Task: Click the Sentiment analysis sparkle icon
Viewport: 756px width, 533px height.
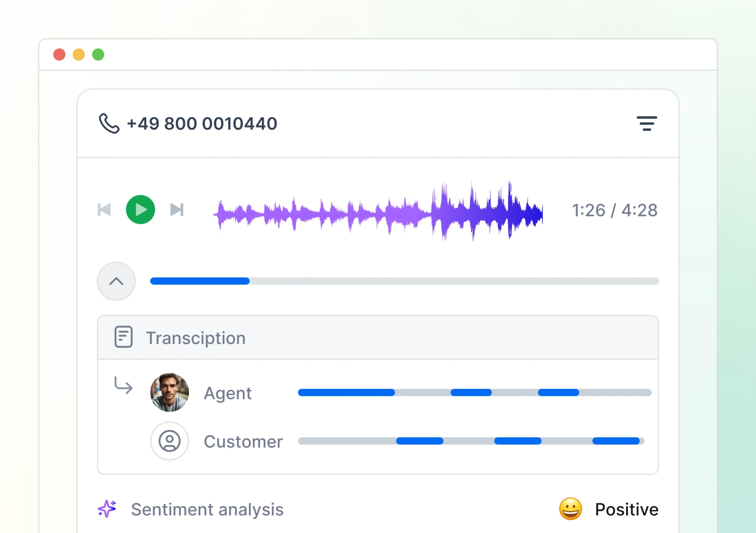Action: [x=107, y=509]
